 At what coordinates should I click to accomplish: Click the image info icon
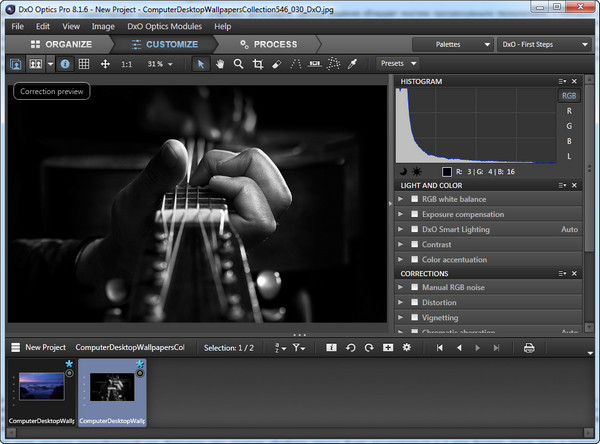(65, 64)
